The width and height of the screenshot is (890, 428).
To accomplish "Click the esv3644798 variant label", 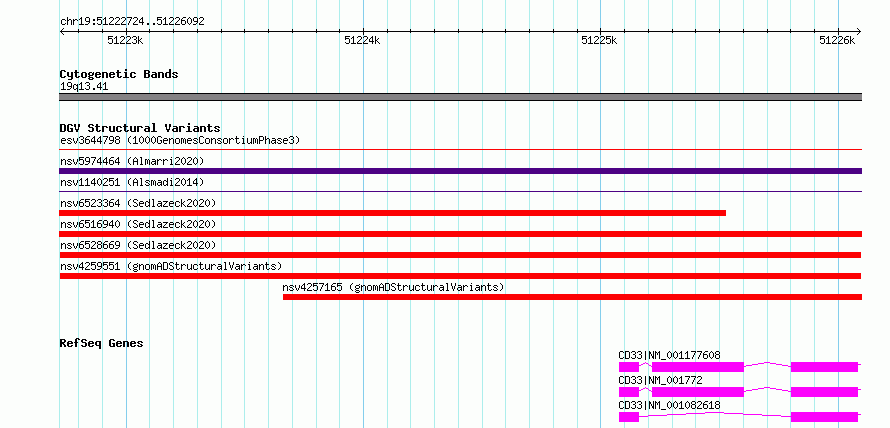I will [x=180, y=140].
